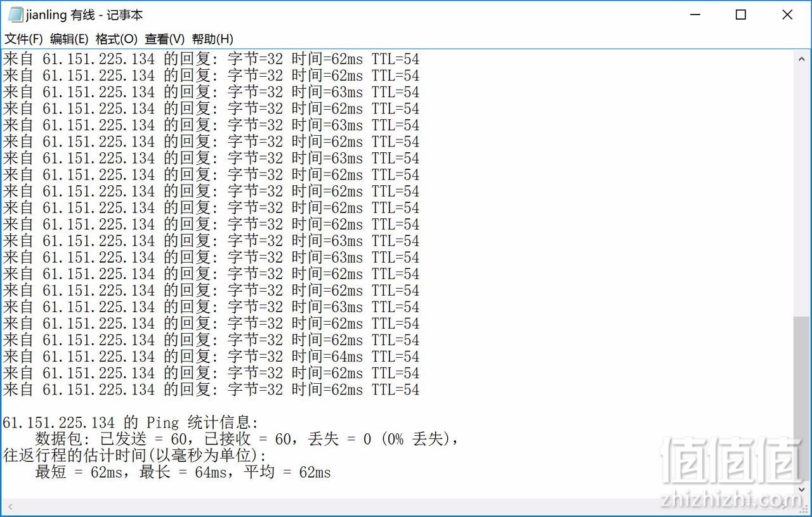Viewport: 812px width, 517px height.
Task: Click the last ping reply line above statistics
Action: (211, 389)
